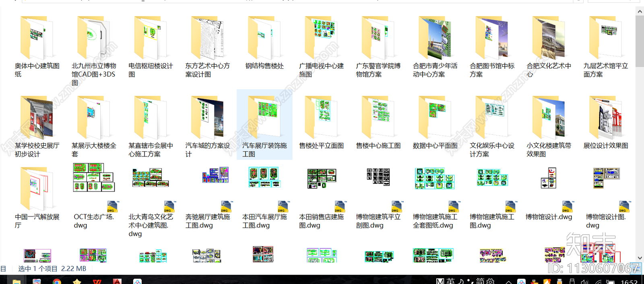Screen dimensions: 644x284
Task: Click the taskbar clock showing 16:52
Action: (629, 282)
